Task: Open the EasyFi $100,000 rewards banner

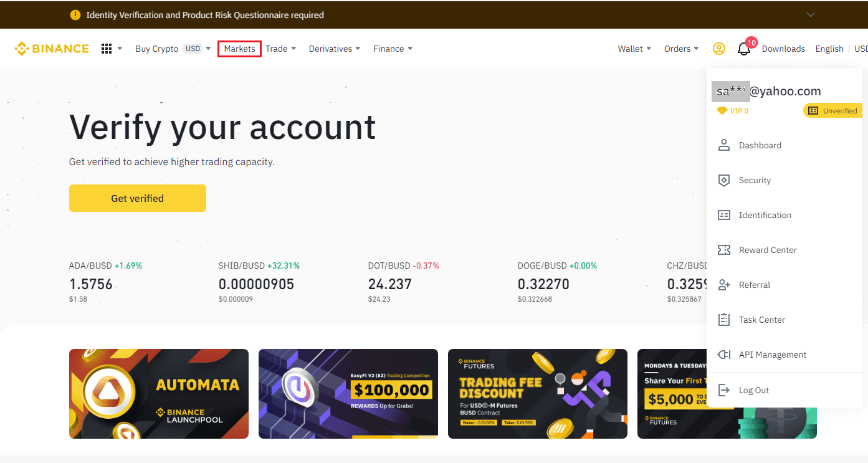Action: 348,394
